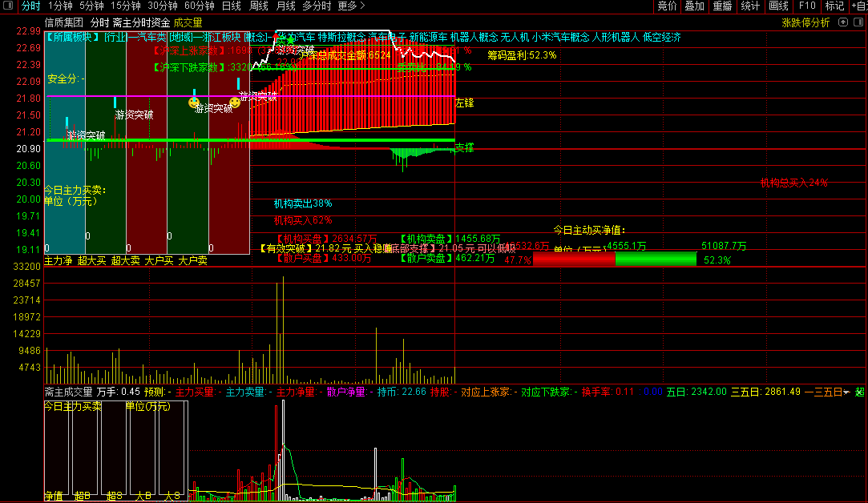Click the 净值 bar label

tap(54, 496)
